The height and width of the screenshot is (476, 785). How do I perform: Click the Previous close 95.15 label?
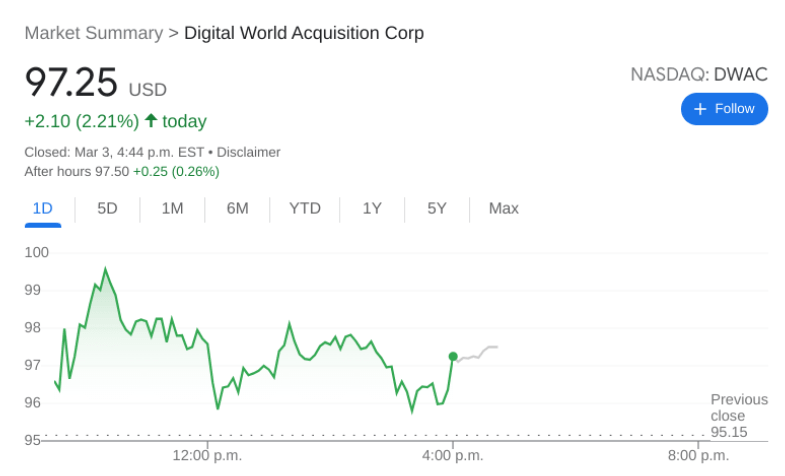pyautogui.click(x=739, y=415)
